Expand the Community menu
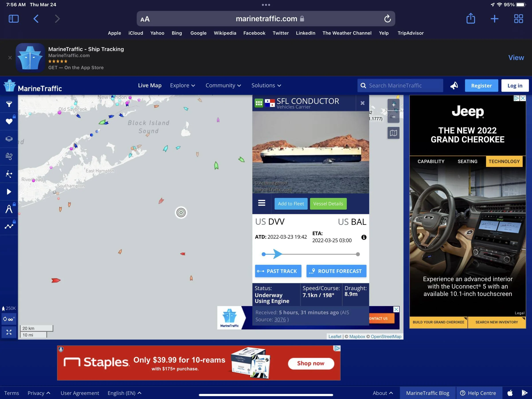The height and width of the screenshot is (399, 532). pyautogui.click(x=223, y=85)
